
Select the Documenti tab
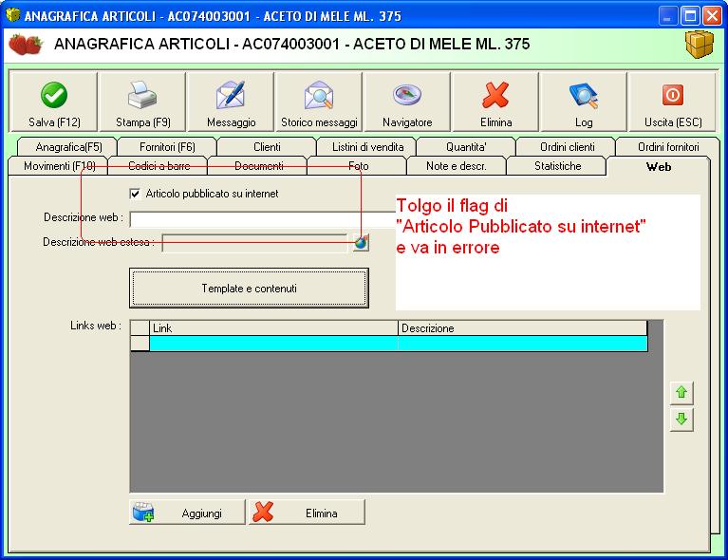click(x=258, y=166)
